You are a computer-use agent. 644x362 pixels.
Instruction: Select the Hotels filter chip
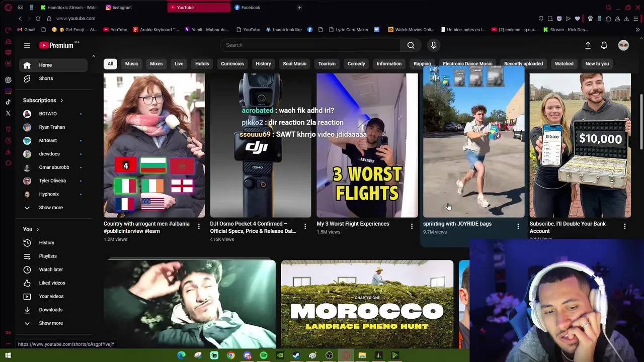202,64
